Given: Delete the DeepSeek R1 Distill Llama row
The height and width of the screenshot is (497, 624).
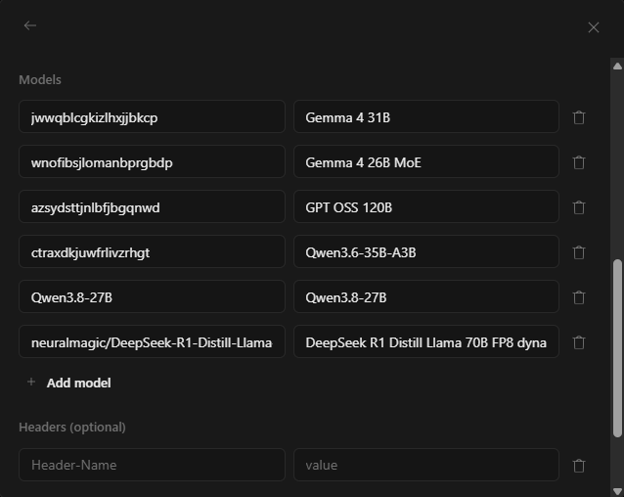Looking at the screenshot, I should point(579,342).
